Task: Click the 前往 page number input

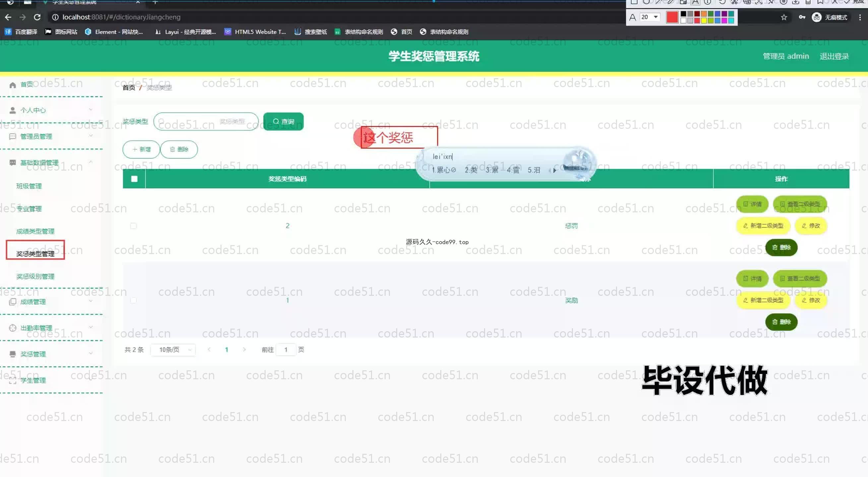Action: point(286,350)
